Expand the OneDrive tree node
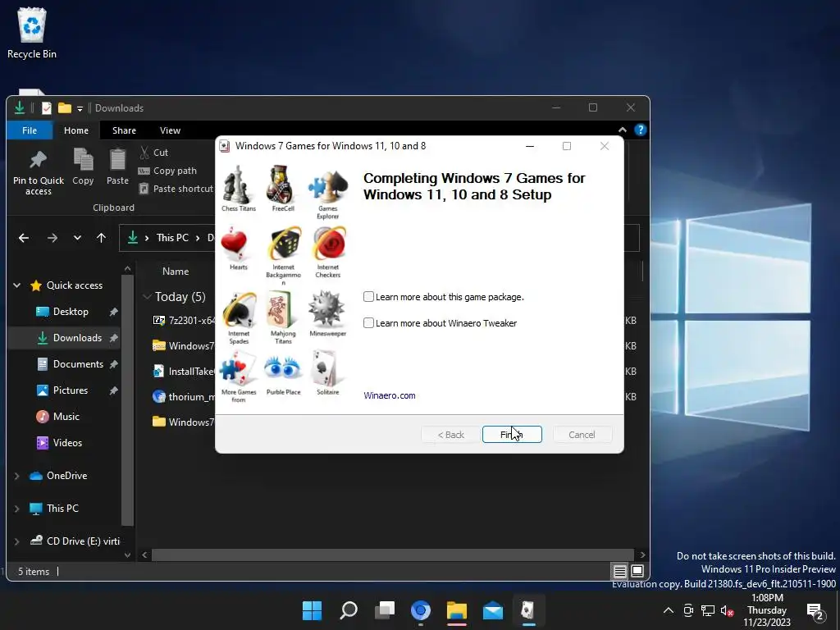Image resolution: width=840 pixels, height=630 pixels. point(17,476)
